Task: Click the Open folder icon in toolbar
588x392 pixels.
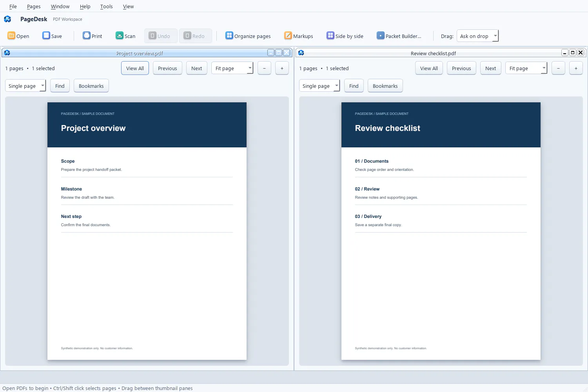Action: (11, 36)
